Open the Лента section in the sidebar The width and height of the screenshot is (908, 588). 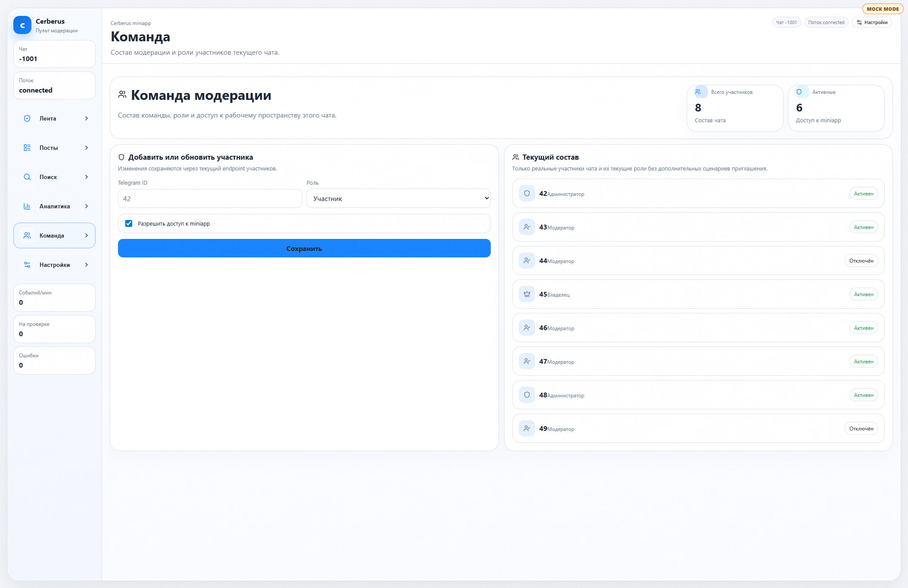click(54, 118)
